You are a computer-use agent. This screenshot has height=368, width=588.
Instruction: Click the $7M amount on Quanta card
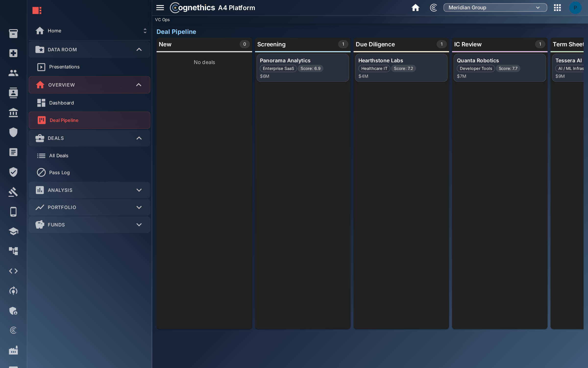tap(462, 76)
